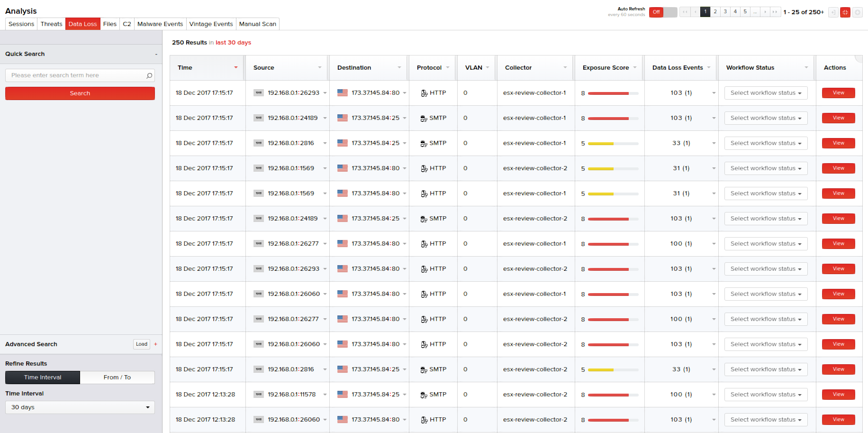Click the Load button in Advanced Search
This screenshot has height=433, width=868.
[x=141, y=344]
